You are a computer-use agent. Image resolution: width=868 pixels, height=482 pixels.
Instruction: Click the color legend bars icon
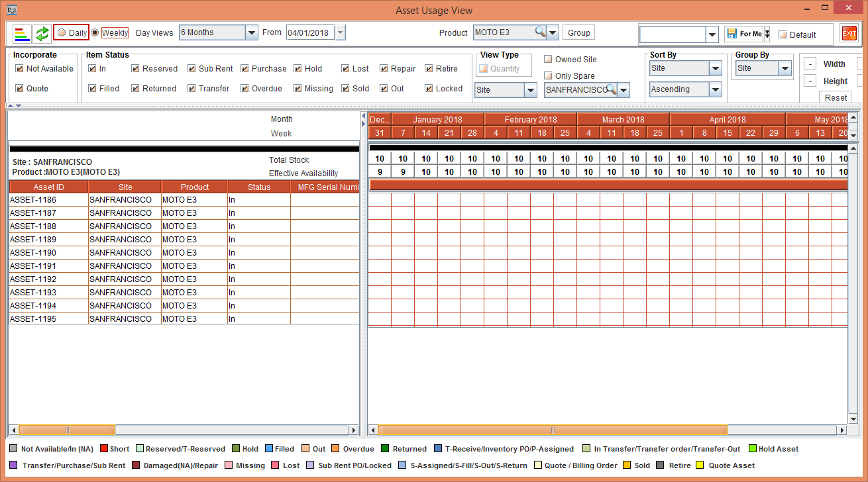coord(22,33)
